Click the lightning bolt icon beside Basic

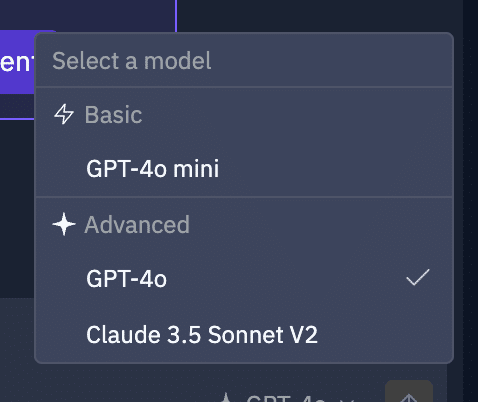pos(63,114)
